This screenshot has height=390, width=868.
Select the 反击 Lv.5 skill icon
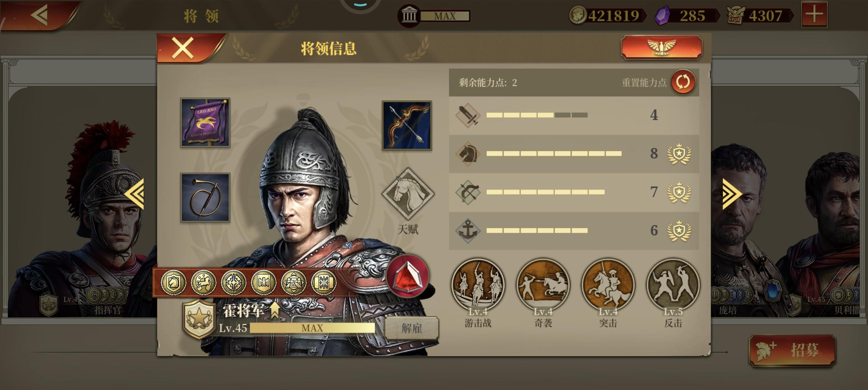(x=673, y=285)
